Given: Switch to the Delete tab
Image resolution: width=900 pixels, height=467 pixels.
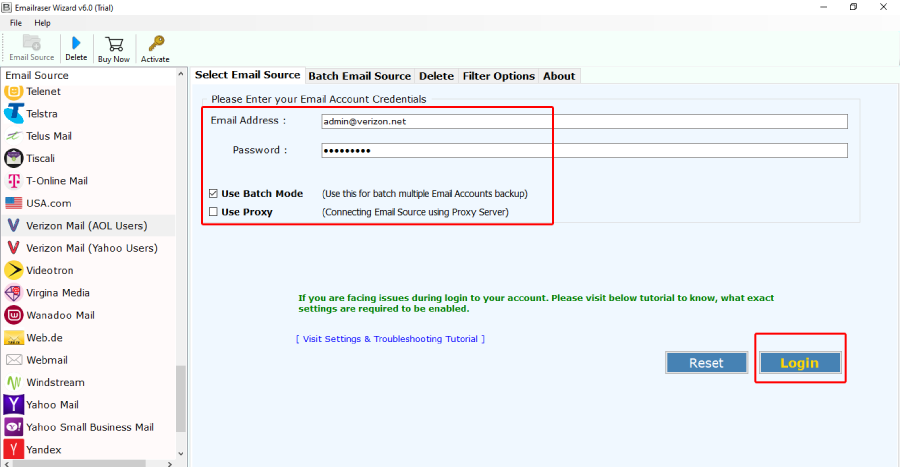Looking at the screenshot, I should click(x=436, y=76).
